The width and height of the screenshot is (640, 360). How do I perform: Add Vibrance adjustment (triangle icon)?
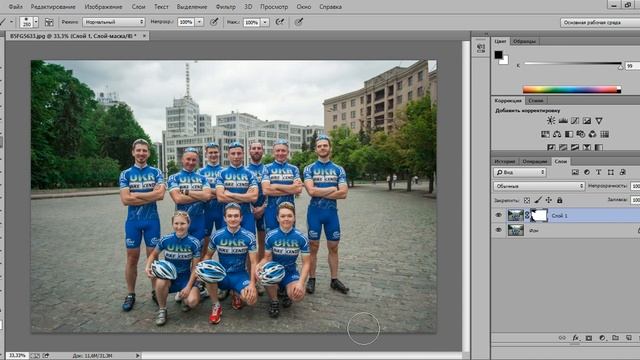pyautogui.click(x=599, y=120)
